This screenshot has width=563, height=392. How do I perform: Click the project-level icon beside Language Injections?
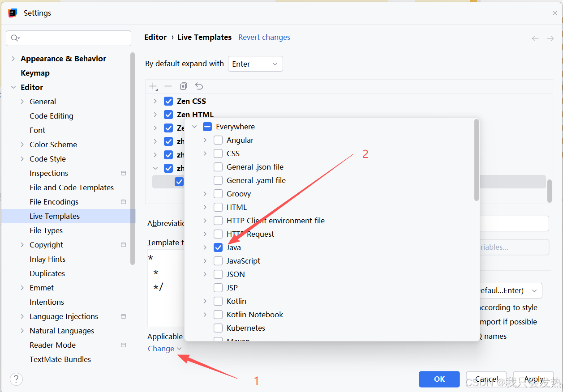[x=124, y=316]
